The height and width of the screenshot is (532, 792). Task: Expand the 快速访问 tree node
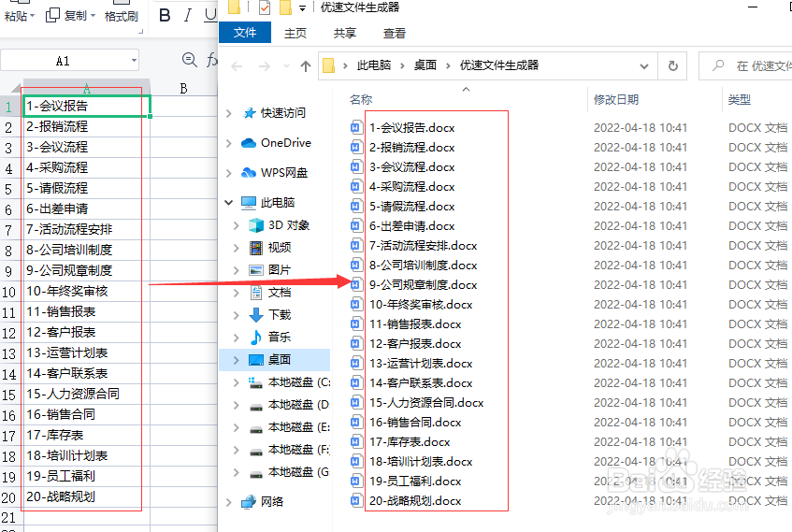click(x=229, y=113)
